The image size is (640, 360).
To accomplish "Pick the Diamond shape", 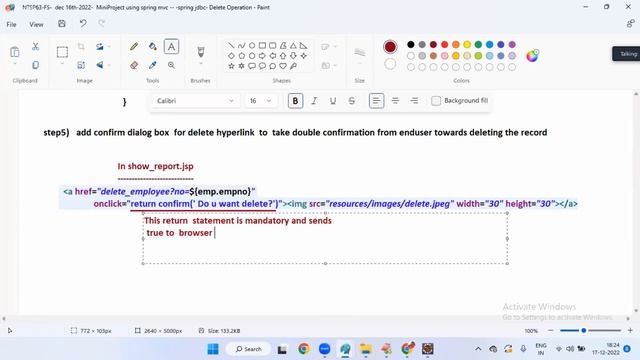I will [x=231, y=56].
